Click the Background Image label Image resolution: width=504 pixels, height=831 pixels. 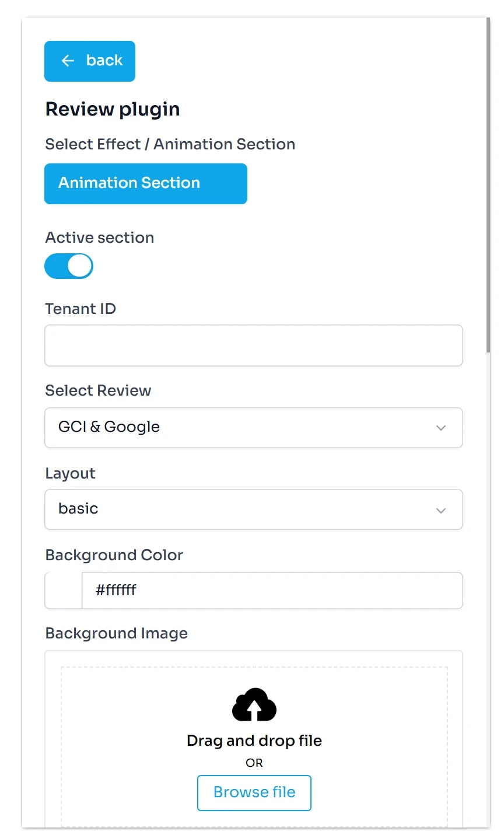(117, 633)
